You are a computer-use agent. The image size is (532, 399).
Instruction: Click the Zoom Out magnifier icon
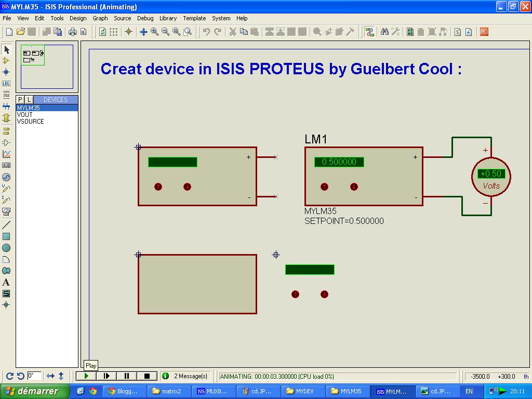pyautogui.click(x=166, y=32)
